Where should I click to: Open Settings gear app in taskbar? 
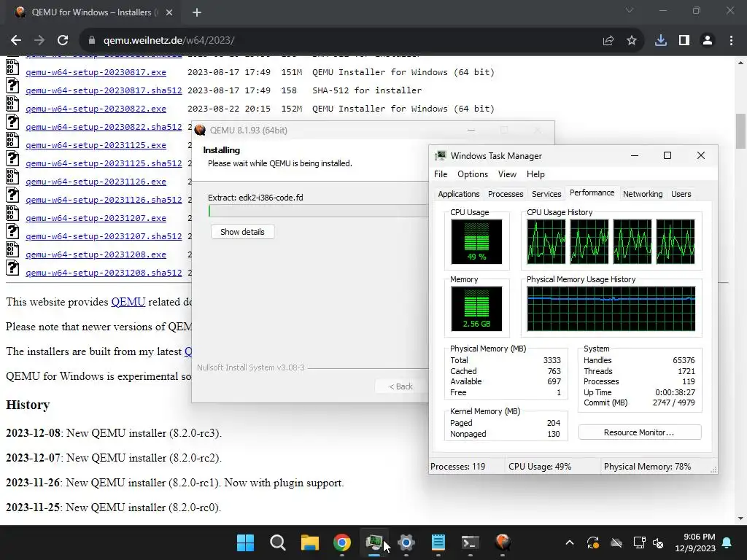click(406, 542)
